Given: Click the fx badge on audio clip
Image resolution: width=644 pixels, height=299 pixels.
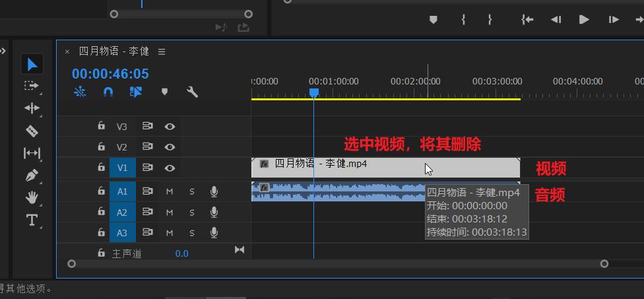Looking at the screenshot, I should [x=264, y=187].
